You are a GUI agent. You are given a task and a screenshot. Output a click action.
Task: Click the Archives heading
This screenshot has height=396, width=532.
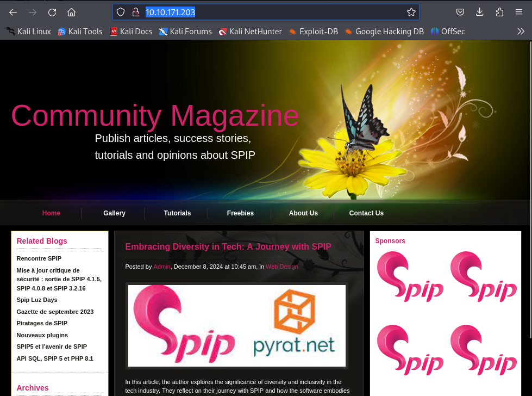pos(33,388)
